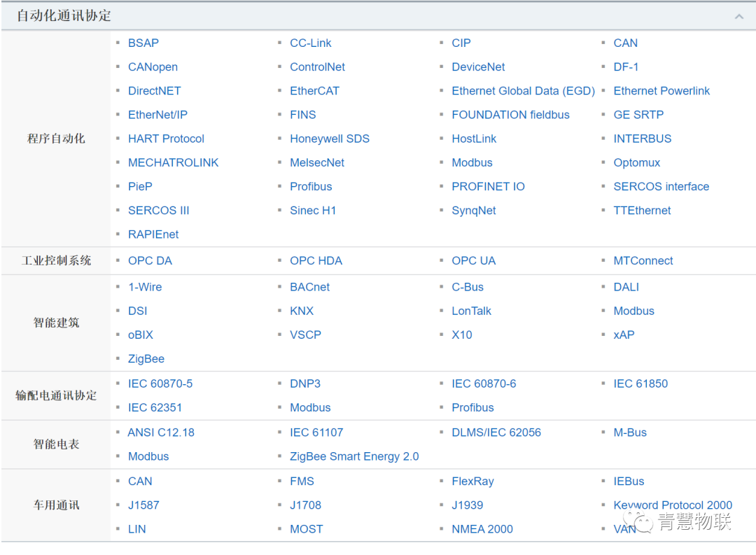Open the RAPIEnet link
Image resolution: width=756 pixels, height=555 pixels.
tap(153, 234)
